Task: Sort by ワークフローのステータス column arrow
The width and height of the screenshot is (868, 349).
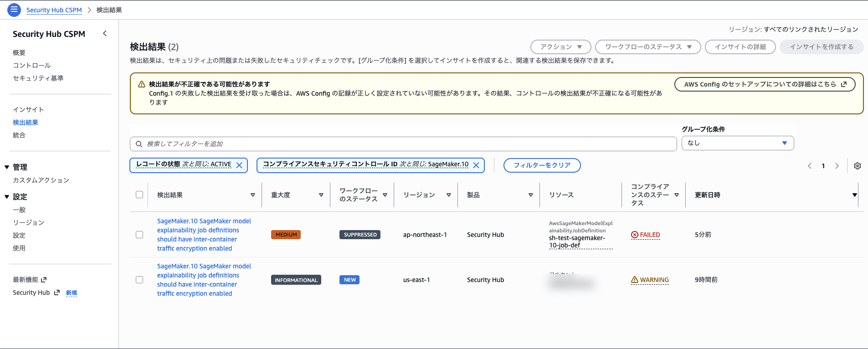Action: point(385,195)
